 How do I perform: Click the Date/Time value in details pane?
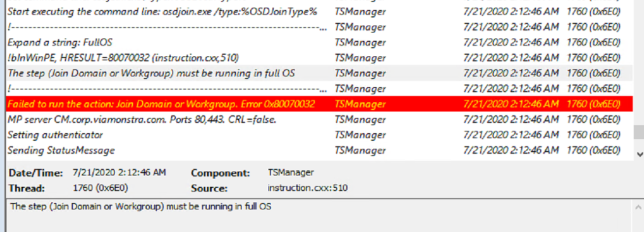point(119,172)
